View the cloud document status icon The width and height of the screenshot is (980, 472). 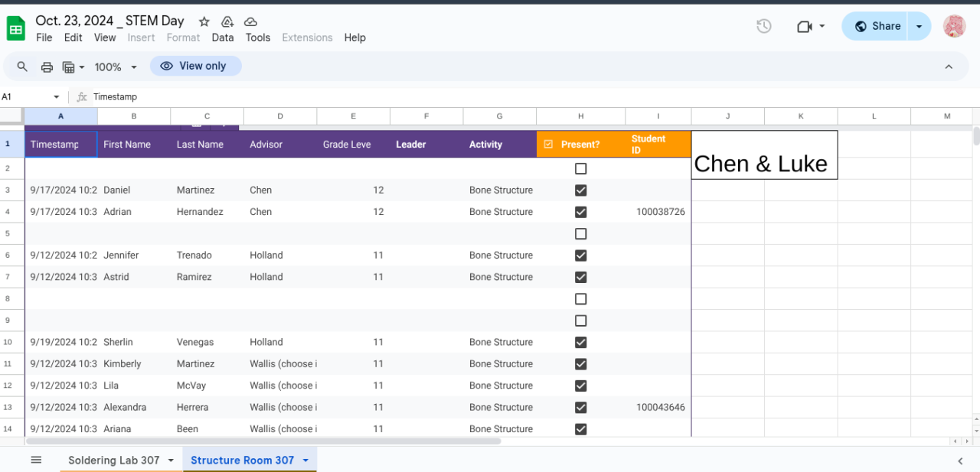pos(250,22)
